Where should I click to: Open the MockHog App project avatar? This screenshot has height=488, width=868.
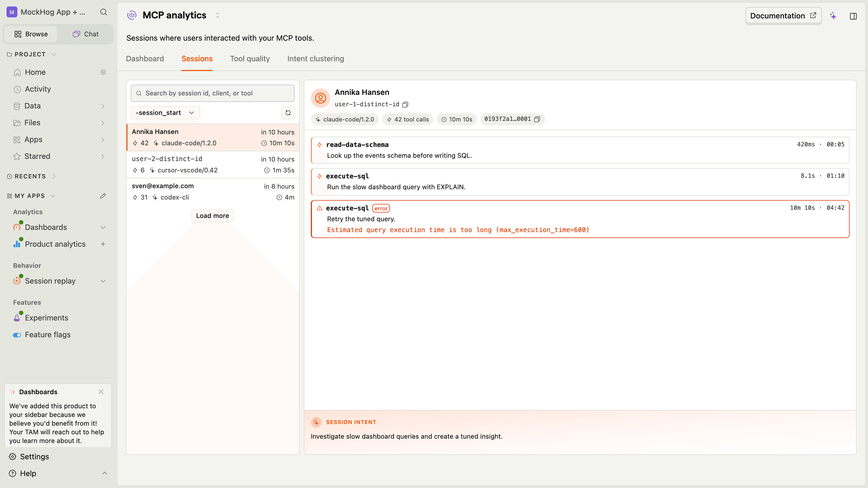12,12
